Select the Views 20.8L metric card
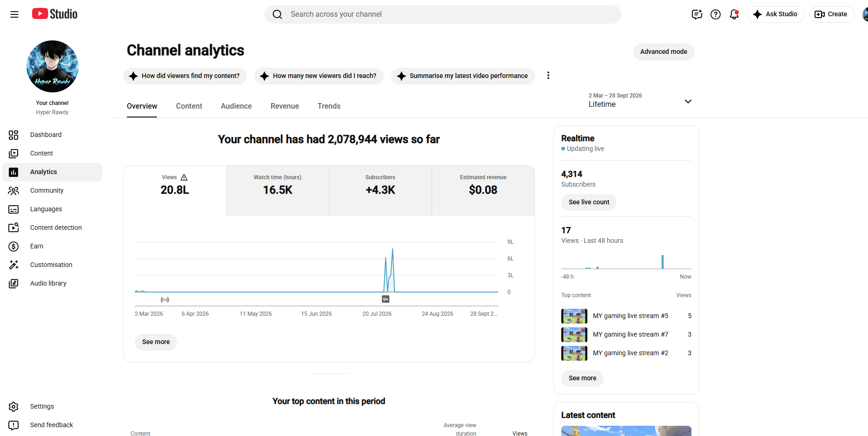This screenshot has width=868, height=436. [175, 190]
